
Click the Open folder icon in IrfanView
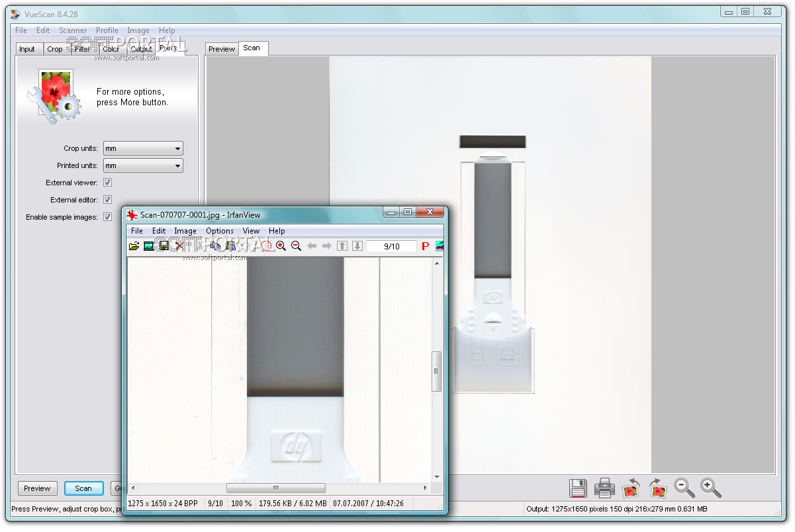click(134, 246)
